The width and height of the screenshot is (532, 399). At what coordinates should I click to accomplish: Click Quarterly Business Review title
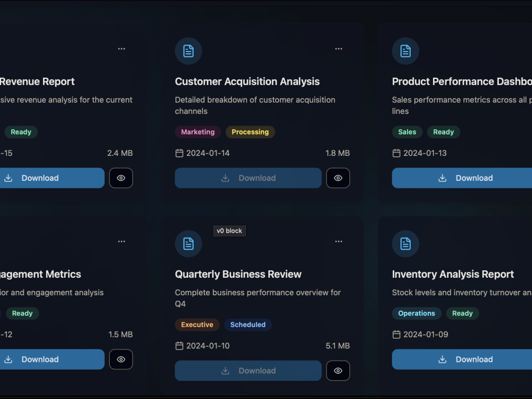[238, 275]
